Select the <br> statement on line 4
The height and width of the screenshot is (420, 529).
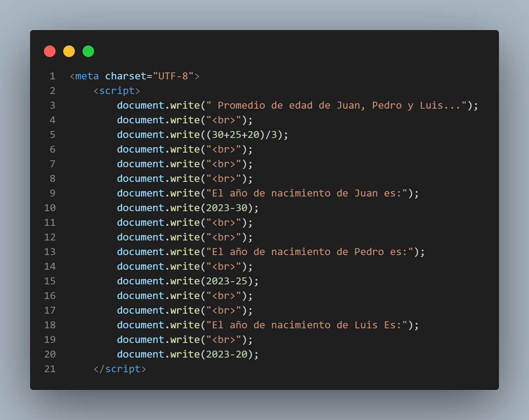[x=185, y=120]
